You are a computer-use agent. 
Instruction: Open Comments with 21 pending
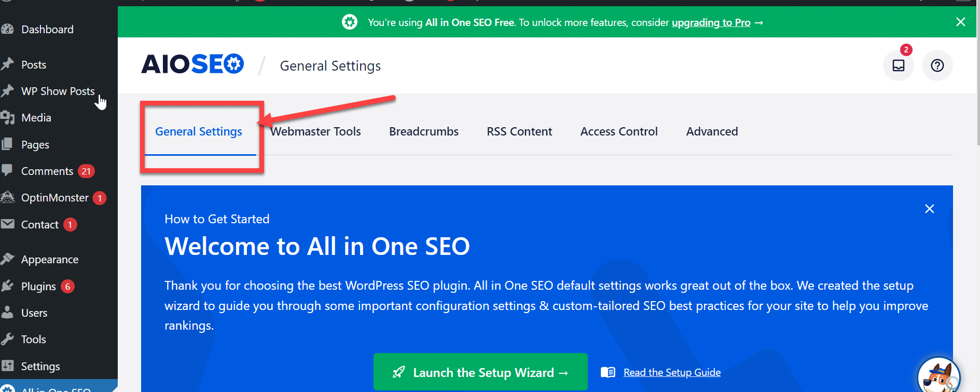coord(47,171)
